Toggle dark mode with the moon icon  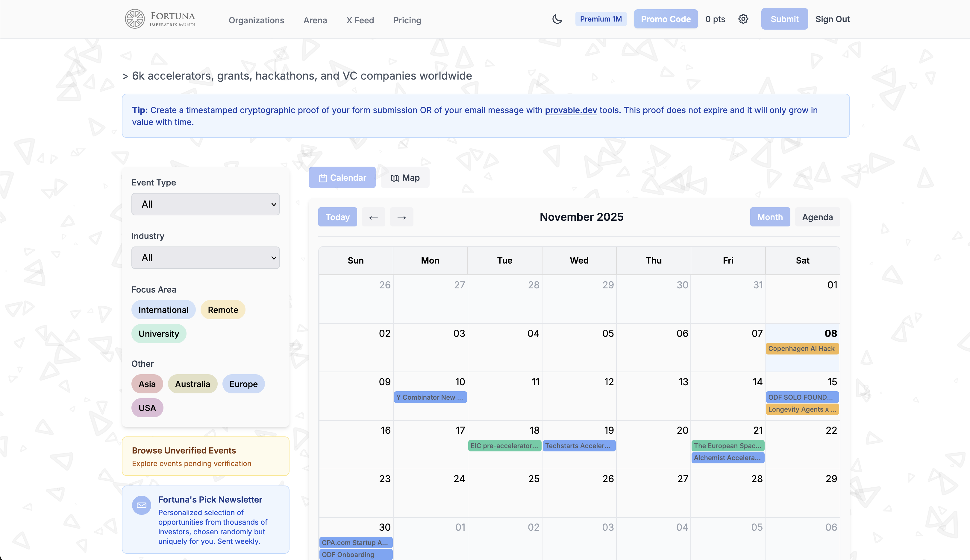pos(557,19)
